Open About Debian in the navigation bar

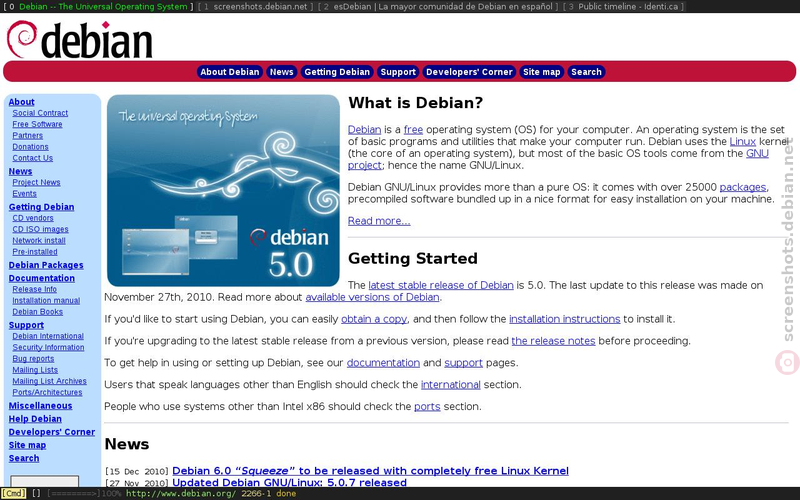pos(230,72)
